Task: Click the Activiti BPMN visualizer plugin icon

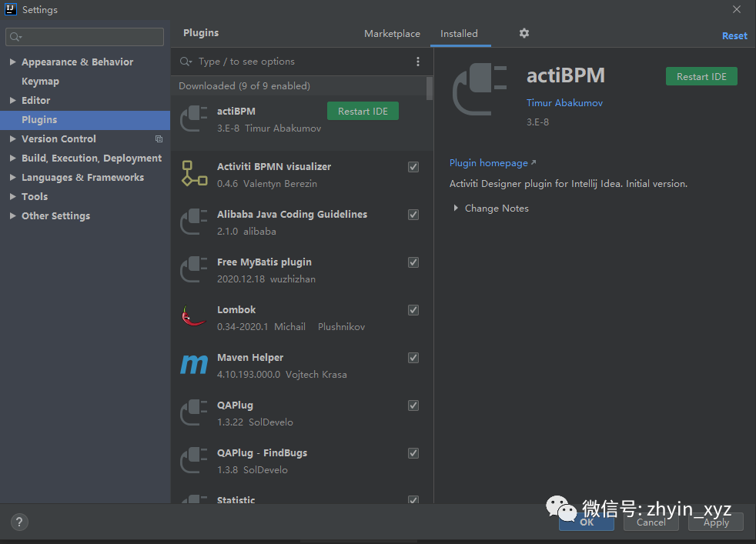Action: [x=194, y=173]
